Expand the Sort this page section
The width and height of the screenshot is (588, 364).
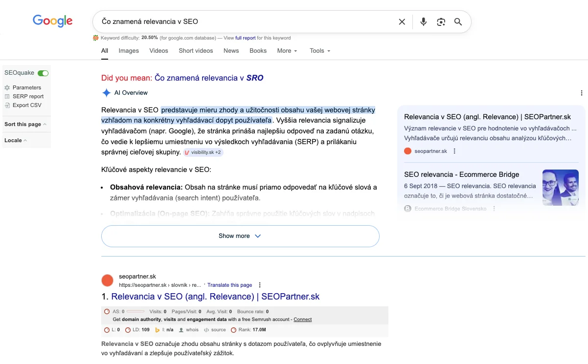(x=25, y=125)
